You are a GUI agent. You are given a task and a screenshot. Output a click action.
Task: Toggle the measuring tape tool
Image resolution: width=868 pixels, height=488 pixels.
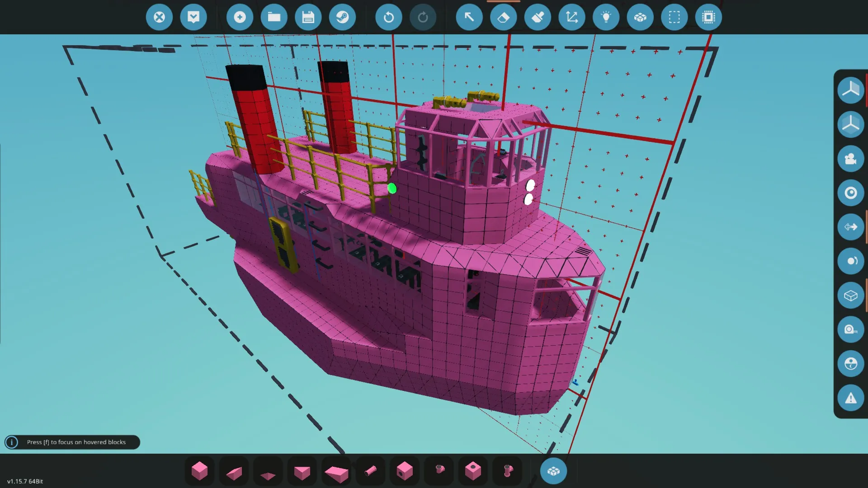(x=850, y=329)
